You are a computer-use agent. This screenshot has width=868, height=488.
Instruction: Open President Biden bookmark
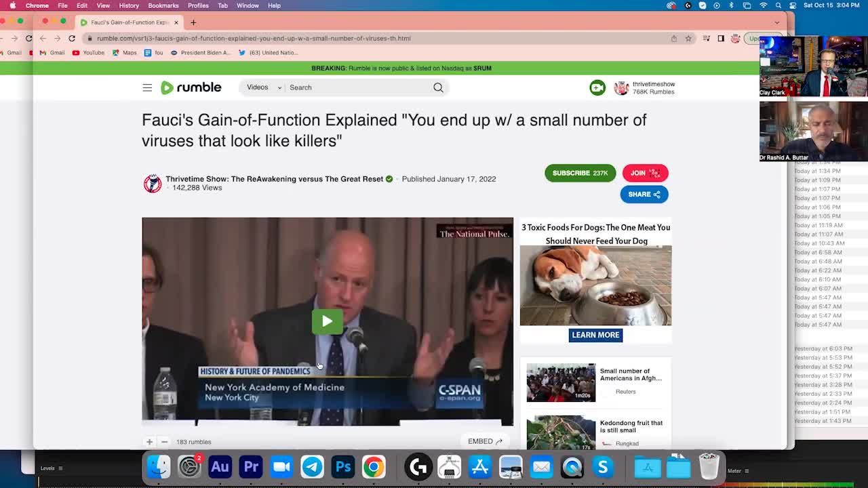[x=200, y=53]
